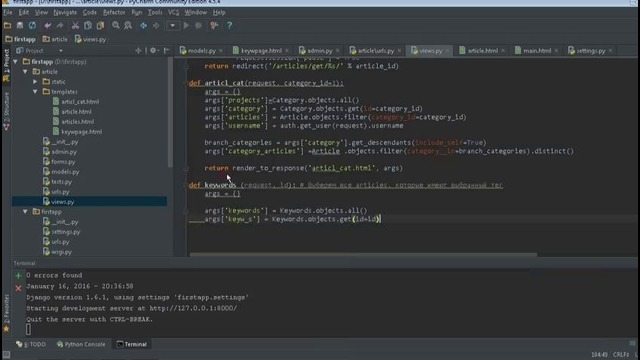The width and height of the screenshot is (640, 360).
Task: Click the Project panel gear settings icon
Action: tap(153, 51)
